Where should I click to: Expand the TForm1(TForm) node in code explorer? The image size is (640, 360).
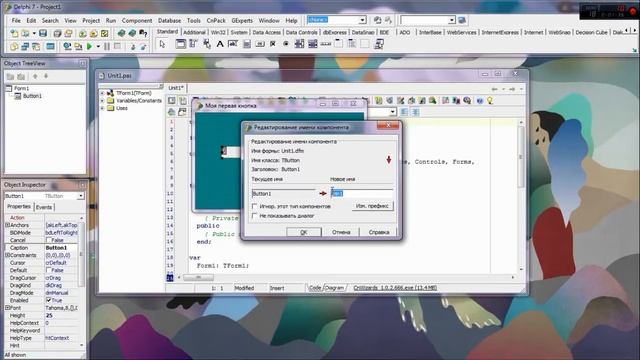(x=102, y=93)
